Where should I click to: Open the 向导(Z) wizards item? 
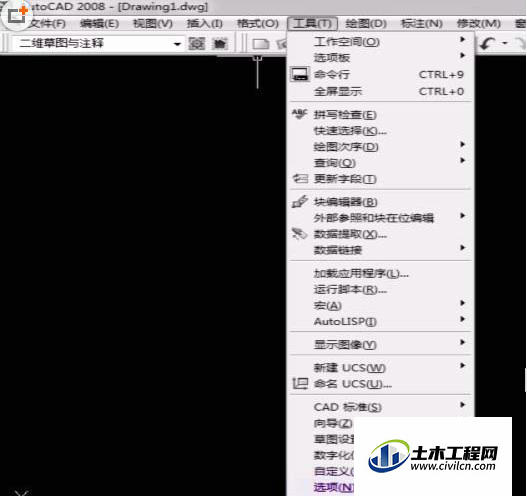[333, 423]
